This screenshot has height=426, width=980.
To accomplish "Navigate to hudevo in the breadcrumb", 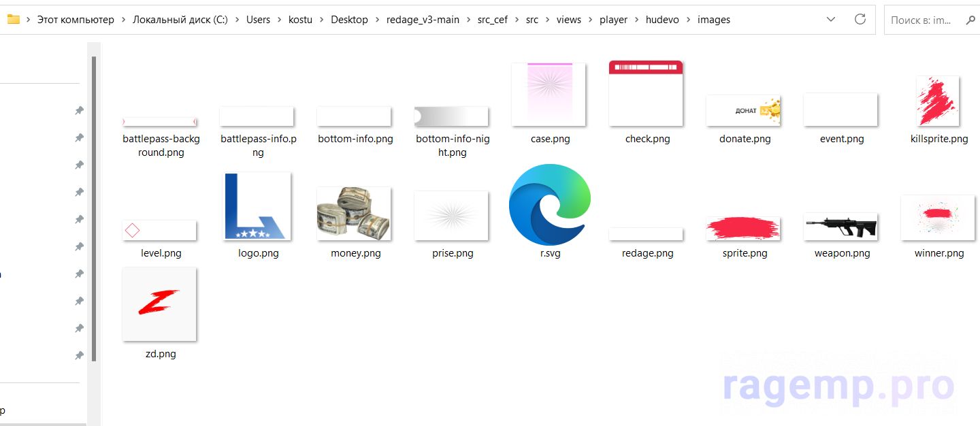I will [662, 20].
